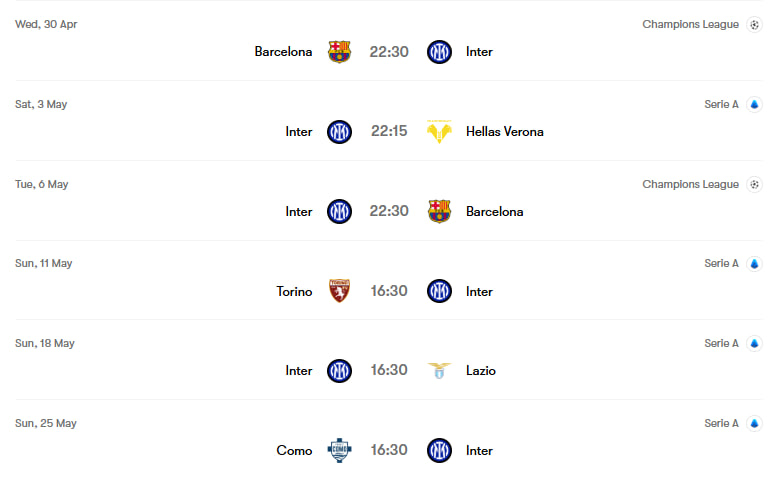The height and width of the screenshot is (479, 783).
Task: Select 22:30 kickoff time Barcelona vs Inter
Action: (x=389, y=51)
